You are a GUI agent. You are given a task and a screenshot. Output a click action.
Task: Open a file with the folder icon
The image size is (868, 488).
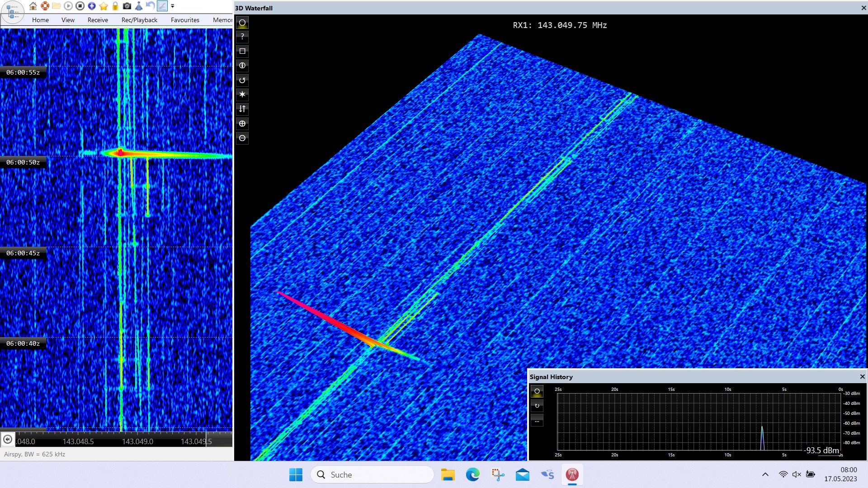click(57, 6)
